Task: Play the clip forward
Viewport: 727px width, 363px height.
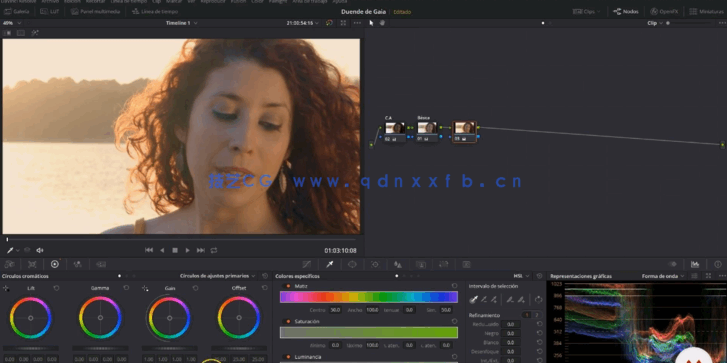Action: [188, 250]
